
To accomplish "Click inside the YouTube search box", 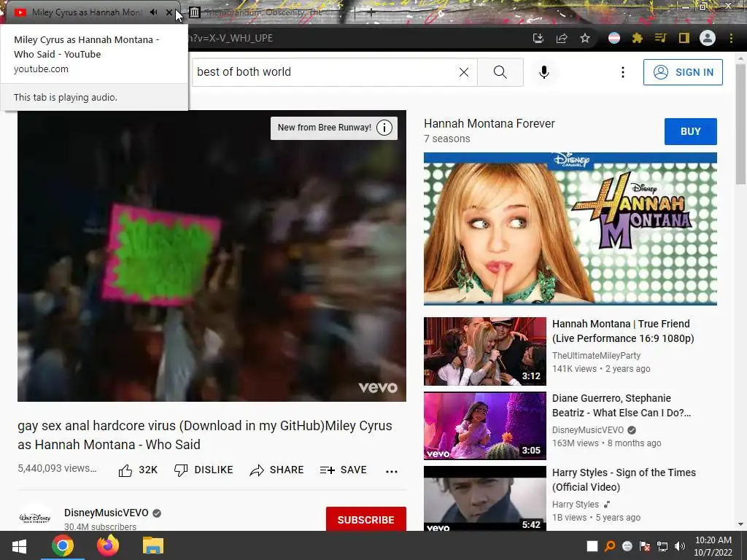I will (324, 72).
